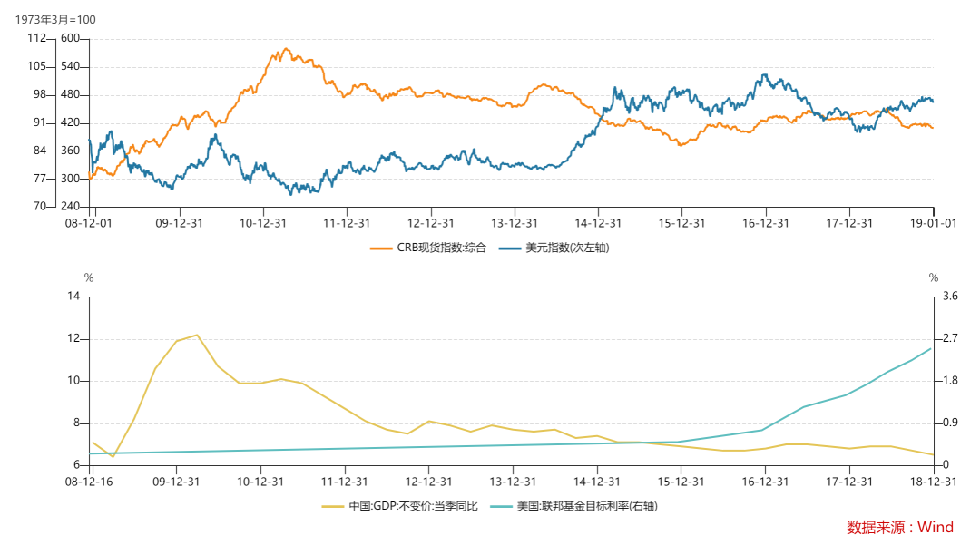Click the 600 tick label on top chart
This screenshot has width=980, height=545.
coord(71,38)
